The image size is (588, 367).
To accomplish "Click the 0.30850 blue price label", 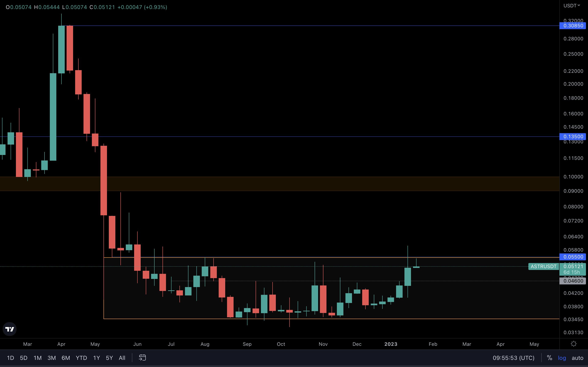I will (573, 26).
